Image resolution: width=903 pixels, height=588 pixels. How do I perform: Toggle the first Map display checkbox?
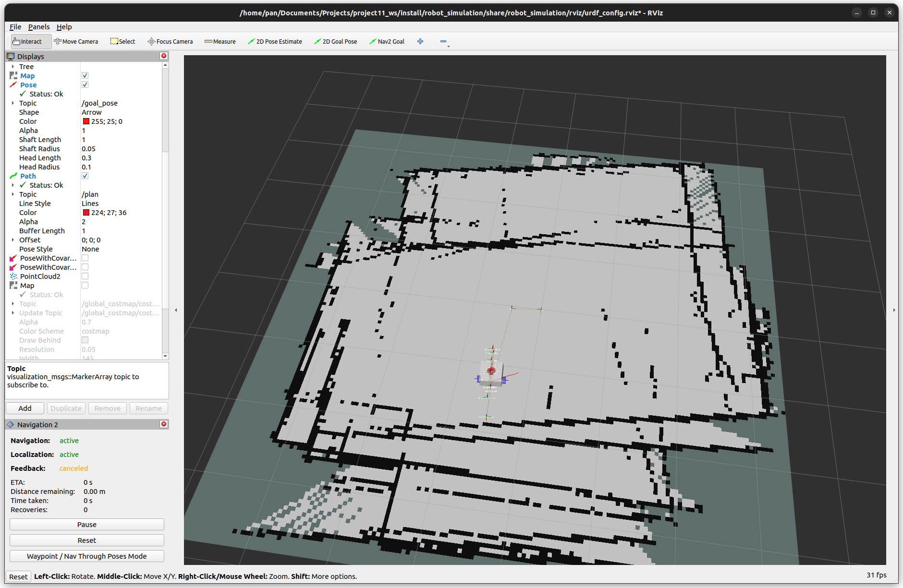click(x=85, y=76)
